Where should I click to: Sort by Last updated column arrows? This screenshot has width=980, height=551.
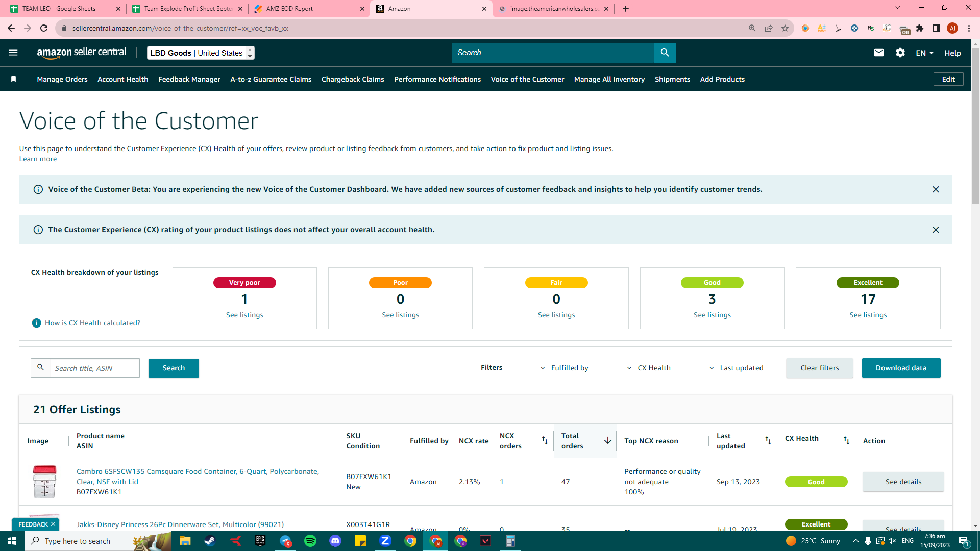[768, 440]
